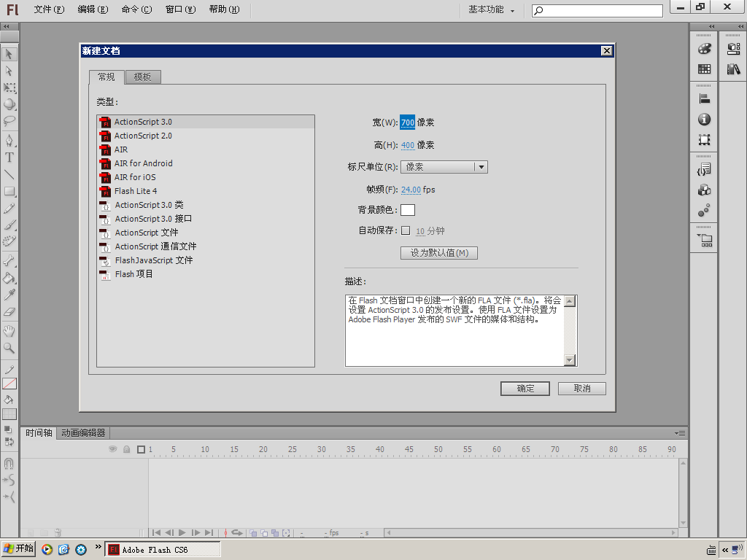Open the Align panel icon

[x=704, y=98]
